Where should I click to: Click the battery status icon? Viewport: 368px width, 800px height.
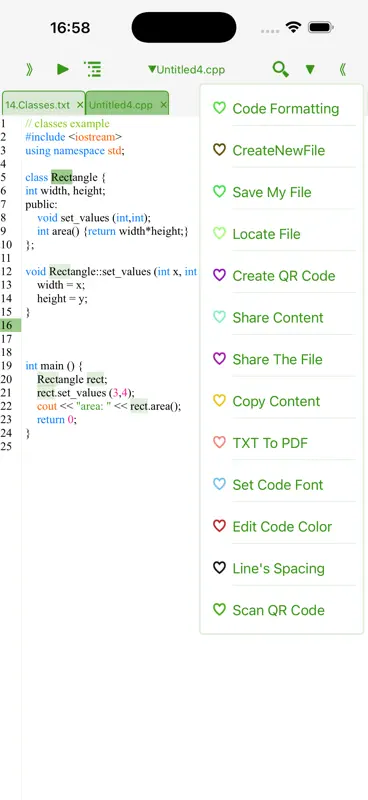click(x=321, y=27)
